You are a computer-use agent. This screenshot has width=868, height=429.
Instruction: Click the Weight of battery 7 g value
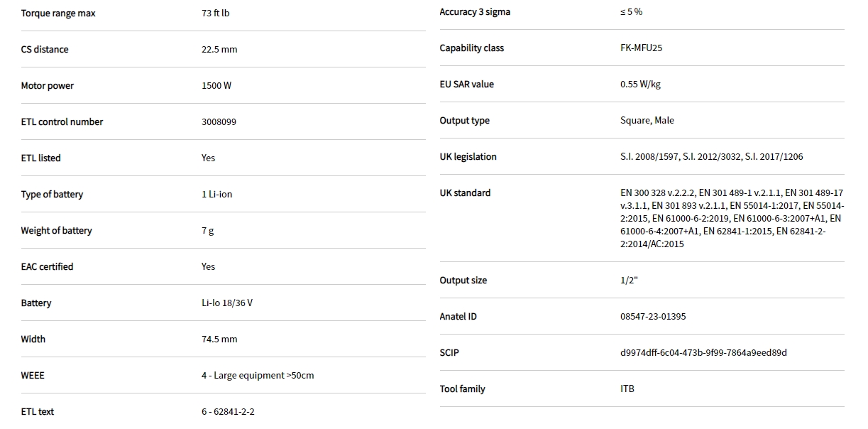point(207,231)
